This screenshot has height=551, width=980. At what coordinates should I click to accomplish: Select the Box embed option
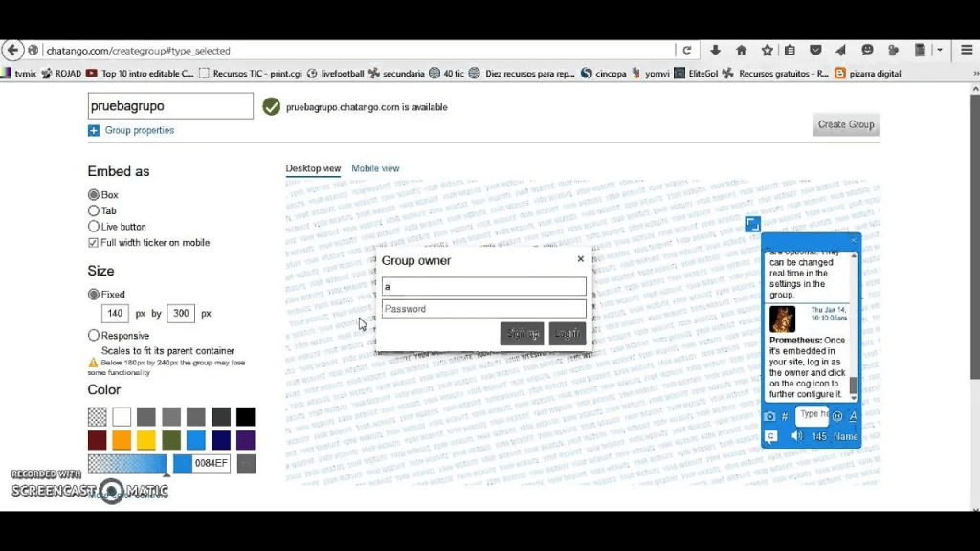point(94,195)
